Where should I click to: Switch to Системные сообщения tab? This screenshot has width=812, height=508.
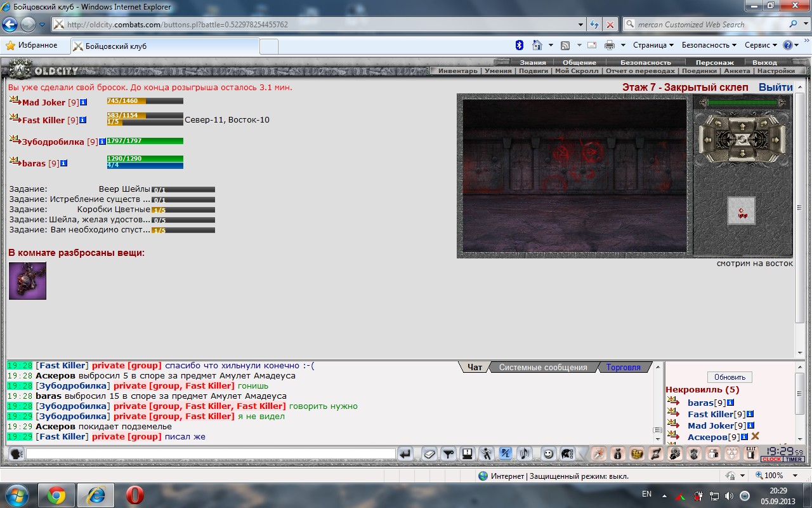coord(543,367)
